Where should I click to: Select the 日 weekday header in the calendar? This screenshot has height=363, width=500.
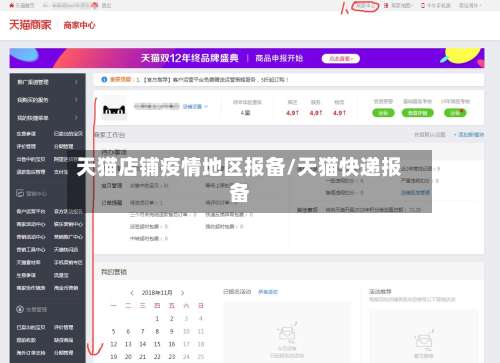pyautogui.click(x=201, y=305)
